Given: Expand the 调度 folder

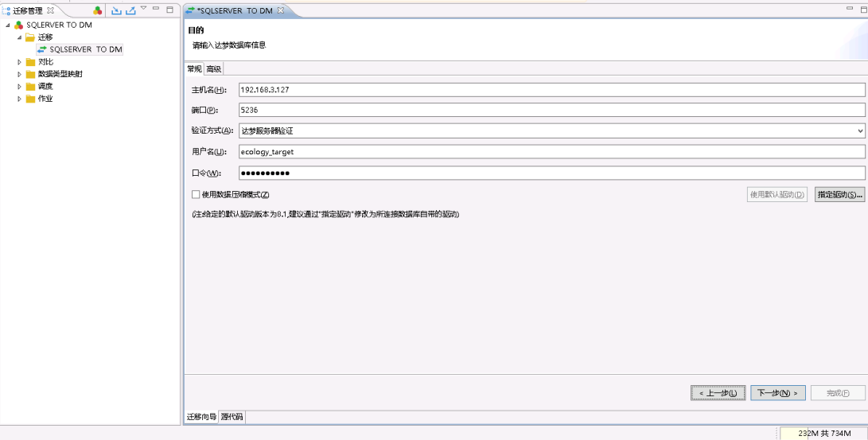Looking at the screenshot, I should [19, 87].
